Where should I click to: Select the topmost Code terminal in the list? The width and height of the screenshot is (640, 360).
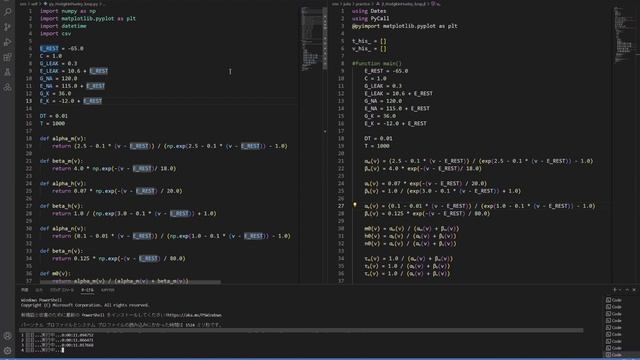[x=613, y=300]
